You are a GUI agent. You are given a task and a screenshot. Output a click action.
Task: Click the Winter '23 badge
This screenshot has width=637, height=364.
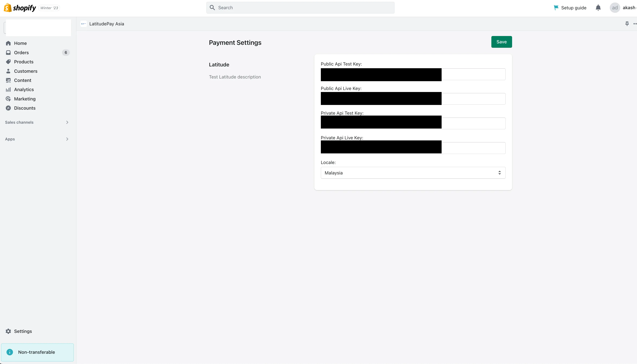(x=49, y=8)
